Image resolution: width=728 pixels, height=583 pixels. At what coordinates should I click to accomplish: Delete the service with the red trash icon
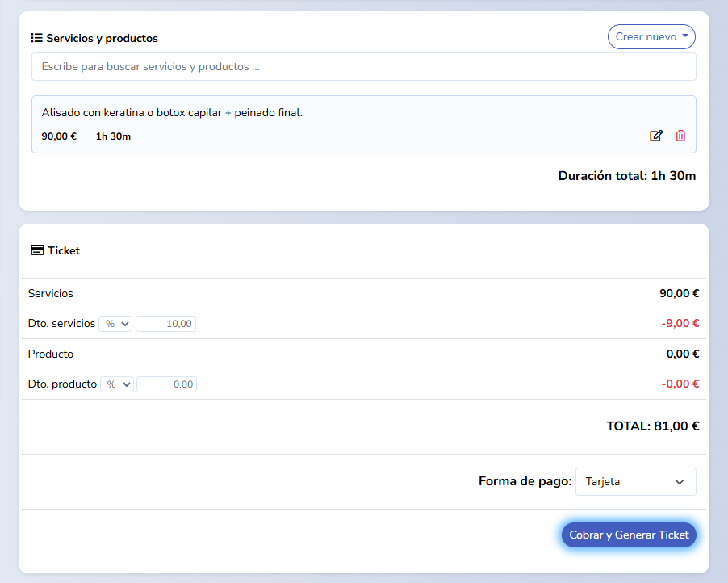click(680, 136)
